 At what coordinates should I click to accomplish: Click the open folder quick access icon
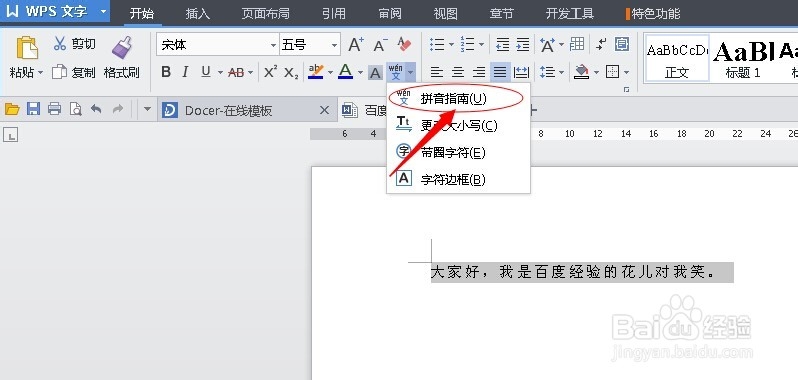12,109
